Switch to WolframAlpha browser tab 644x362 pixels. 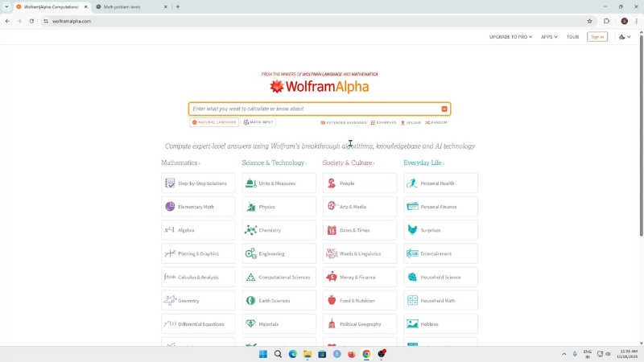(52, 7)
